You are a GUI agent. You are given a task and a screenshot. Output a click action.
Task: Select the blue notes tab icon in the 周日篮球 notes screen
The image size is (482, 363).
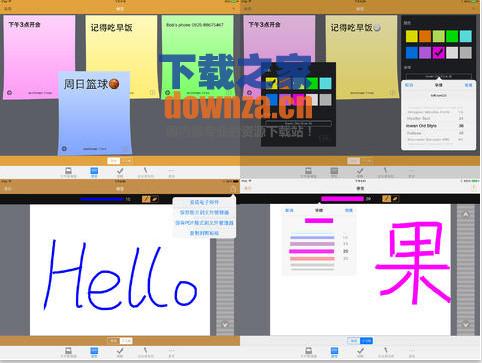[94, 171]
